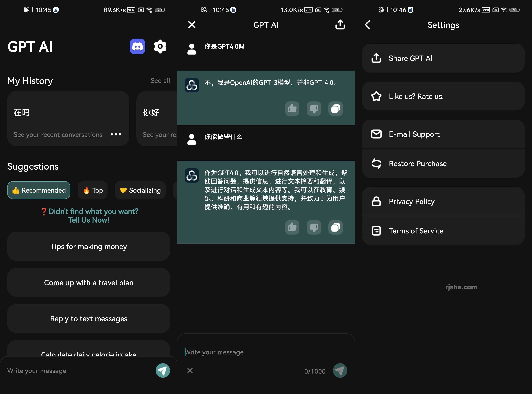Open Terms of Service in Settings
532x394 pixels.
point(443,231)
